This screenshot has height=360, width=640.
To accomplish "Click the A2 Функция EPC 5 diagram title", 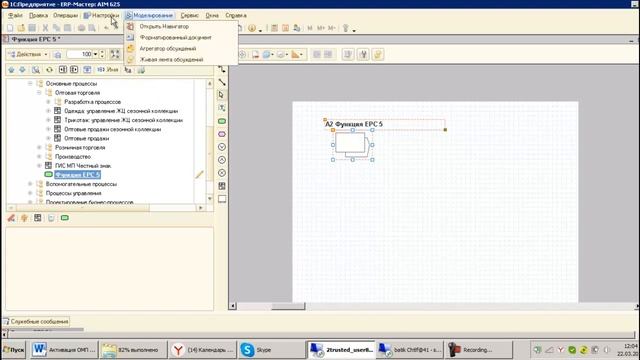I will [x=354, y=124].
